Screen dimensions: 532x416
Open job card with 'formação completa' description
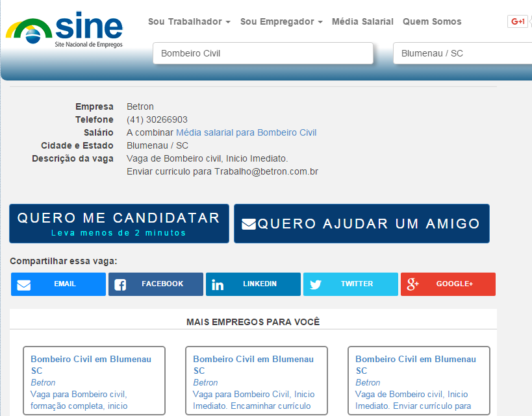pyautogui.click(x=94, y=381)
